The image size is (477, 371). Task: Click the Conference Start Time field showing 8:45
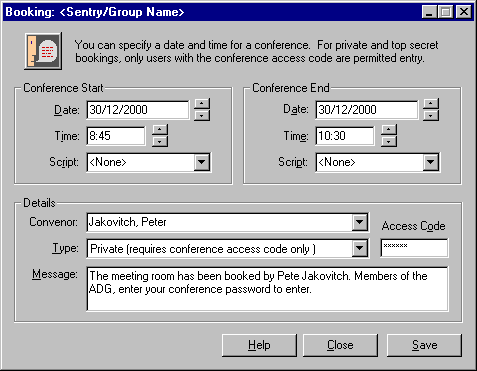pyautogui.click(x=116, y=136)
